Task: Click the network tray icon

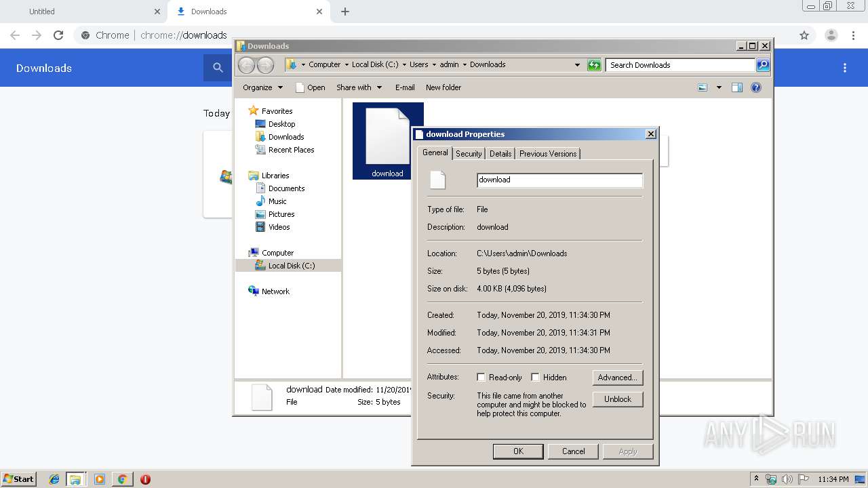Action: 771,479
